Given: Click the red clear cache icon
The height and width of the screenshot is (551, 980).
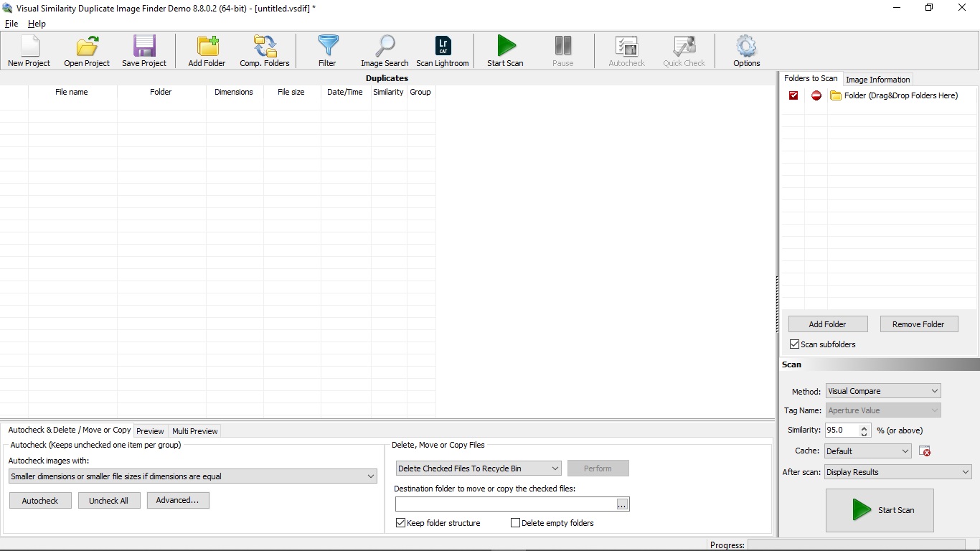Looking at the screenshot, I should (x=925, y=451).
